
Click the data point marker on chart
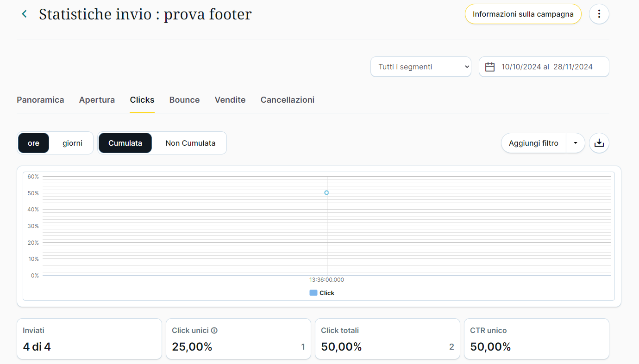click(x=326, y=192)
